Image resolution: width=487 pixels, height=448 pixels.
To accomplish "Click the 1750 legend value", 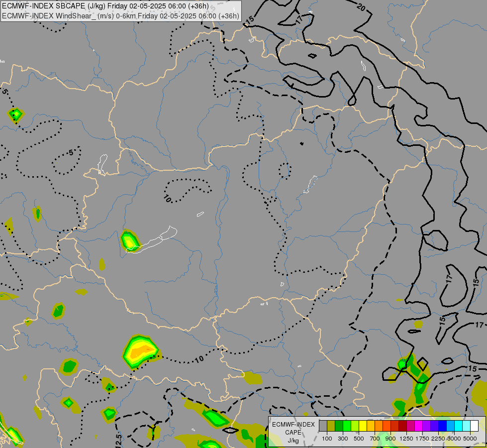I will 422,439.
